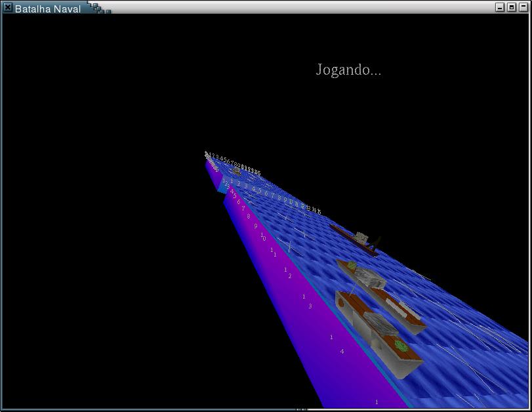The image size is (532, 412).
Task: Maximize the Batalha Naval game window
Action: (512, 8)
